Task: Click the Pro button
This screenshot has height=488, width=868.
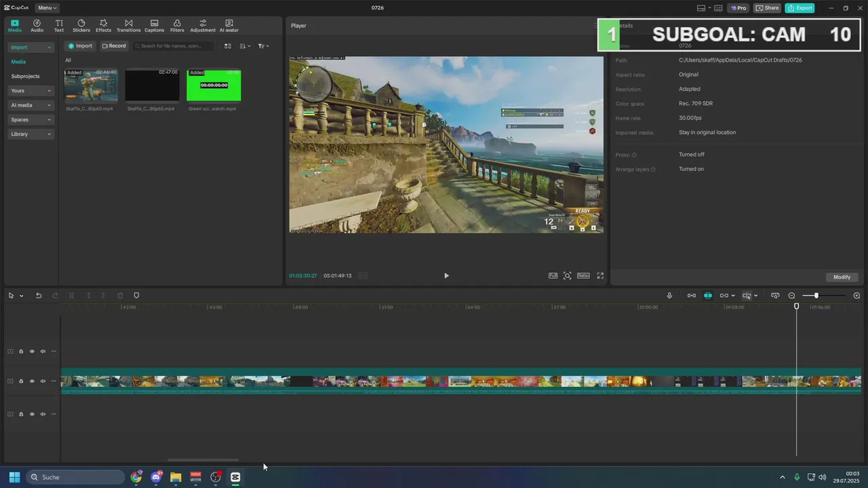Action: point(738,8)
